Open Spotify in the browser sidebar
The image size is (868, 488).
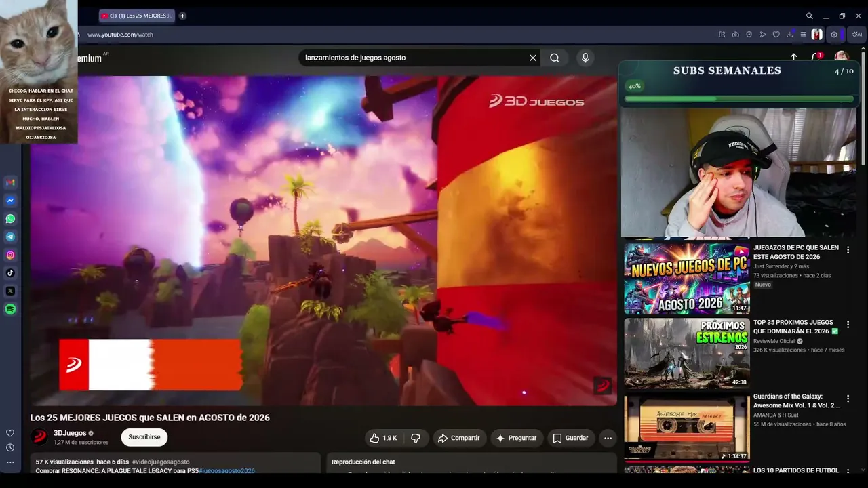pos(10,309)
